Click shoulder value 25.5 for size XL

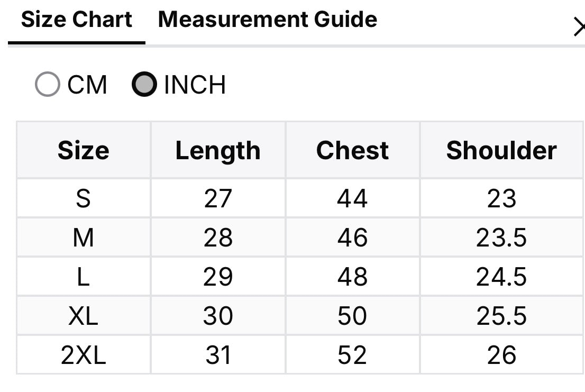[x=502, y=315]
